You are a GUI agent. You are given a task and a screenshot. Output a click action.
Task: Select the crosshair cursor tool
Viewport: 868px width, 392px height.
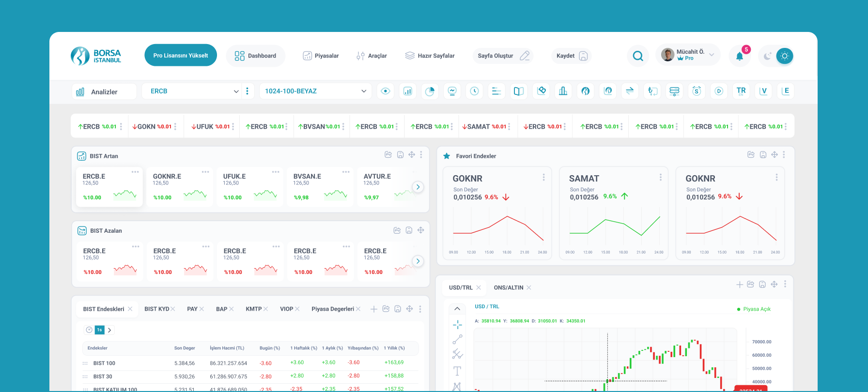coord(457,324)
